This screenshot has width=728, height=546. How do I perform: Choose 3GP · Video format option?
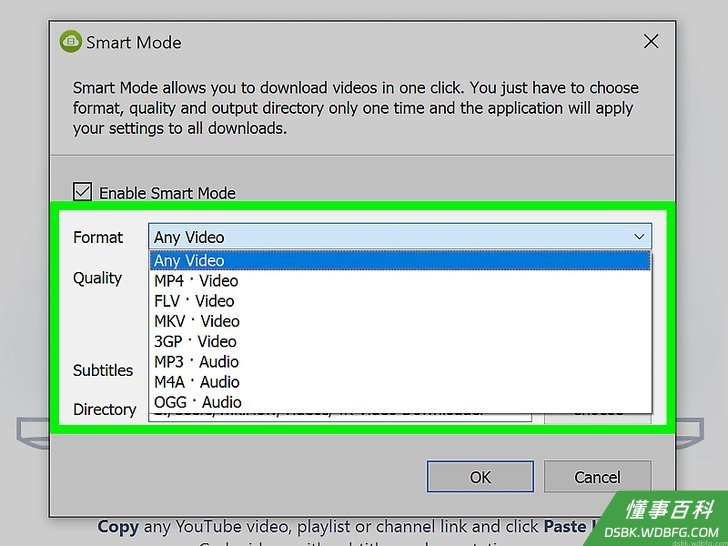tap(400, 341)
